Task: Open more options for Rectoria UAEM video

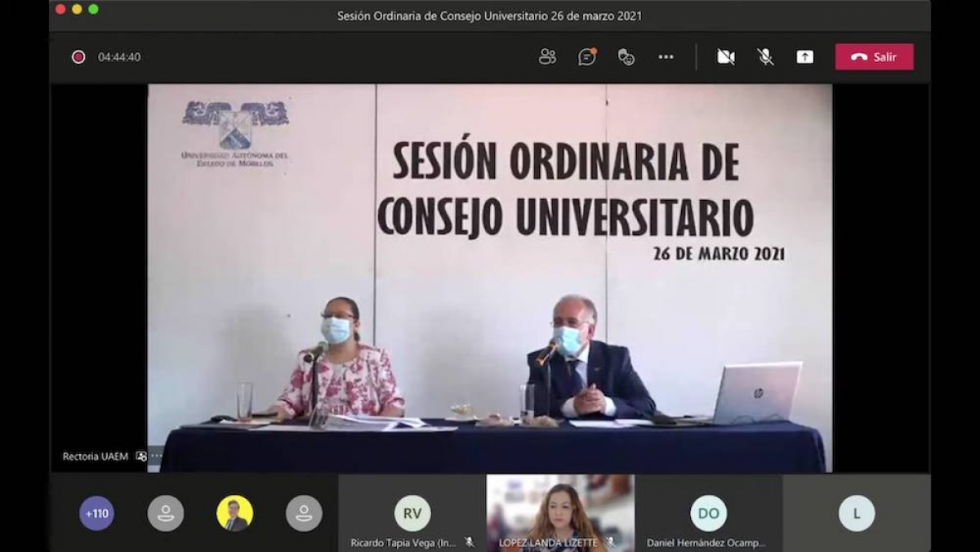Action: point(157,456)
